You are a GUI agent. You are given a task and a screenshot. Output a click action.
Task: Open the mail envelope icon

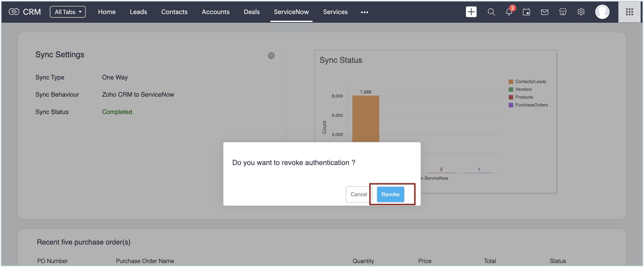pyautogui.click(x=545, y=12)
